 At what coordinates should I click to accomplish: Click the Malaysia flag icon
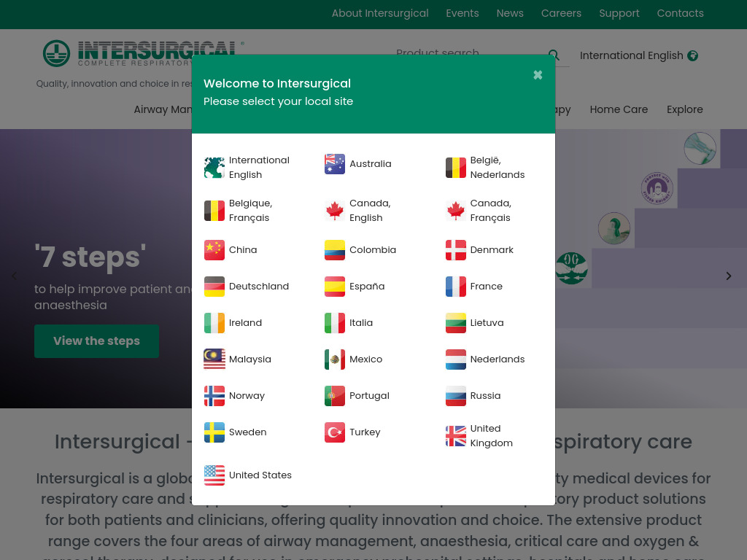pos(214,359)
